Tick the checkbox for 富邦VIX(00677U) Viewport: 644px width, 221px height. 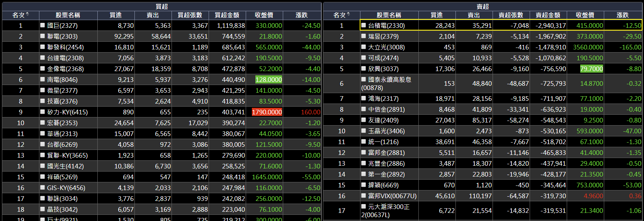(x=364, y=195)
